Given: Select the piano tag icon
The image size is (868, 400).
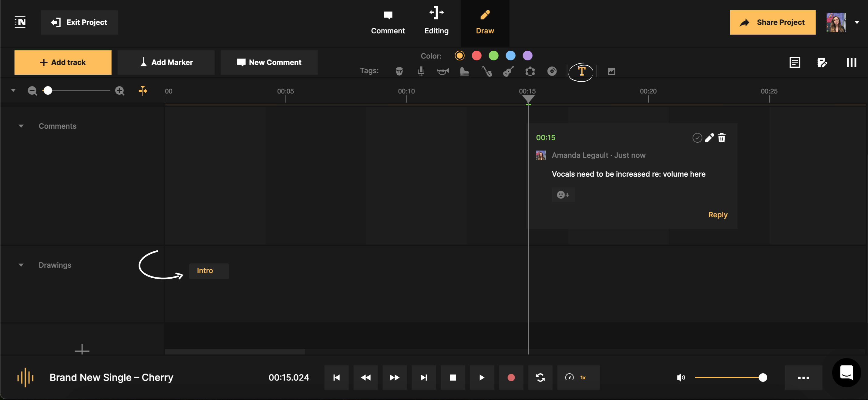Looking at the screenshot, I should coord(464,71).
